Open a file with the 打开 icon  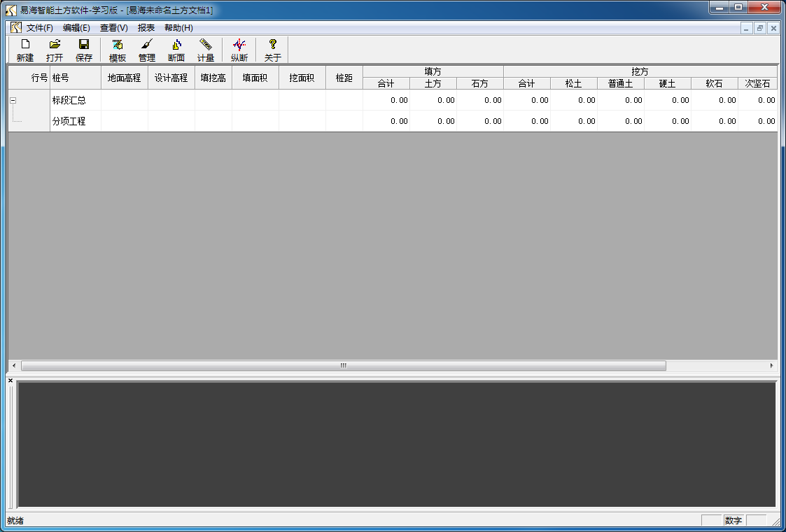pyautogui.click(x=55, y=50)
